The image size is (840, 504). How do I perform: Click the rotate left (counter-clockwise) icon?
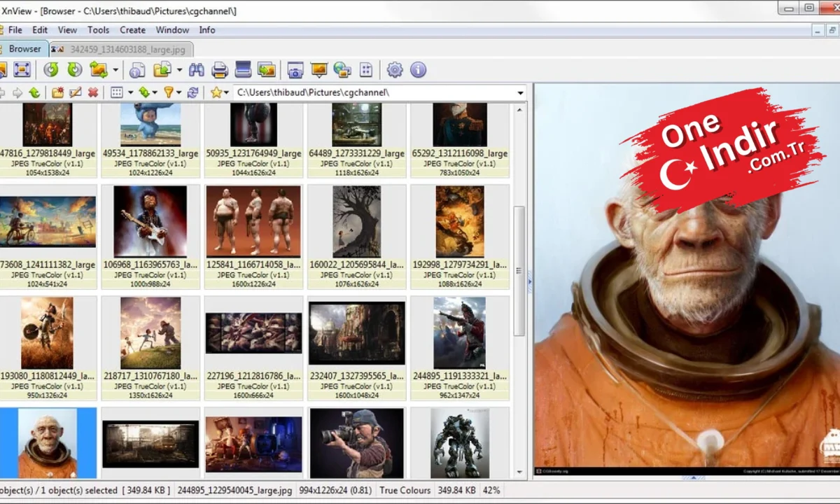(51, 69)
